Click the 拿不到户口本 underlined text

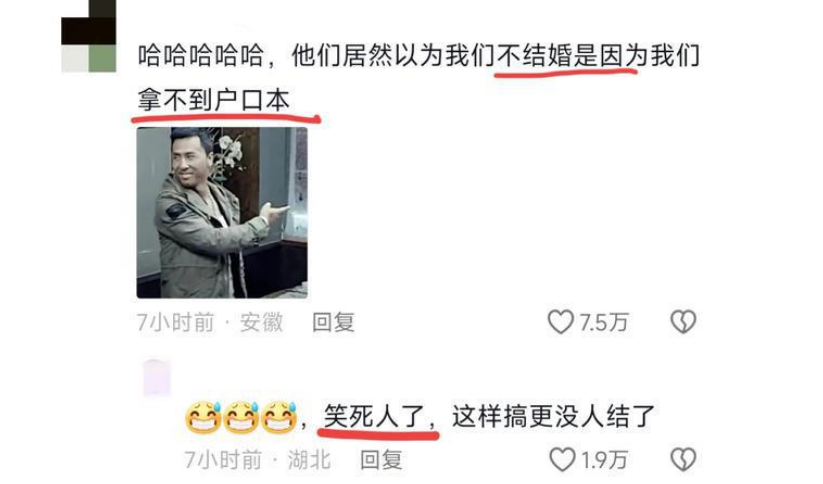214,100
